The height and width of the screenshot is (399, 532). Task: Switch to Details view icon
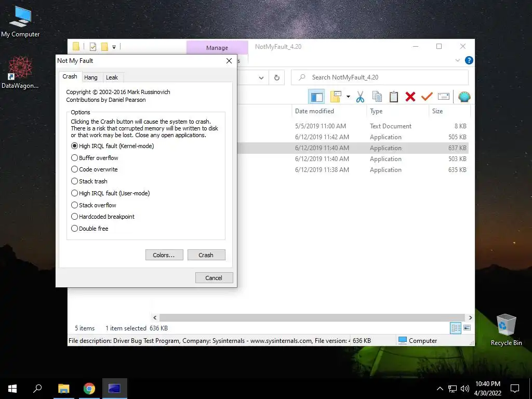(x=456, y=328)
